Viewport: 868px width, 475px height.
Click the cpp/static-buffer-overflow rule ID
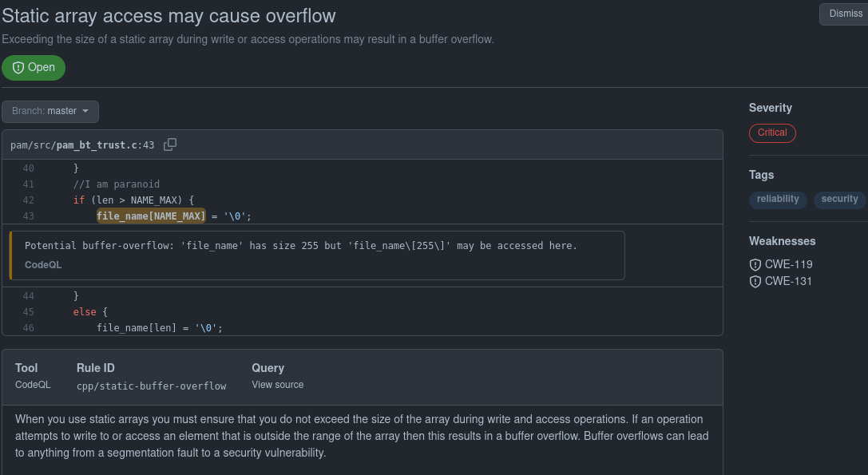click(151, 386)
